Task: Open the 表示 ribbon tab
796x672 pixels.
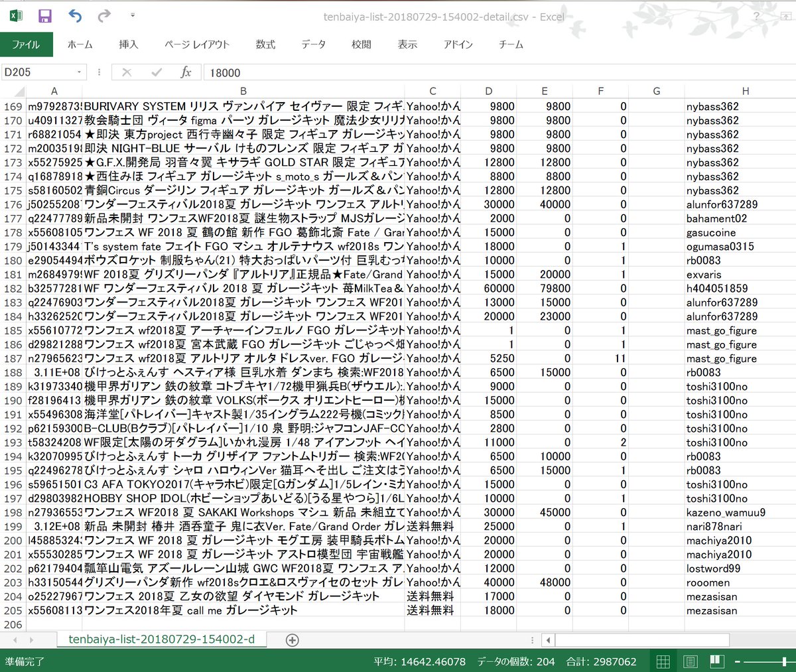Action: click(x=407, y=44)
